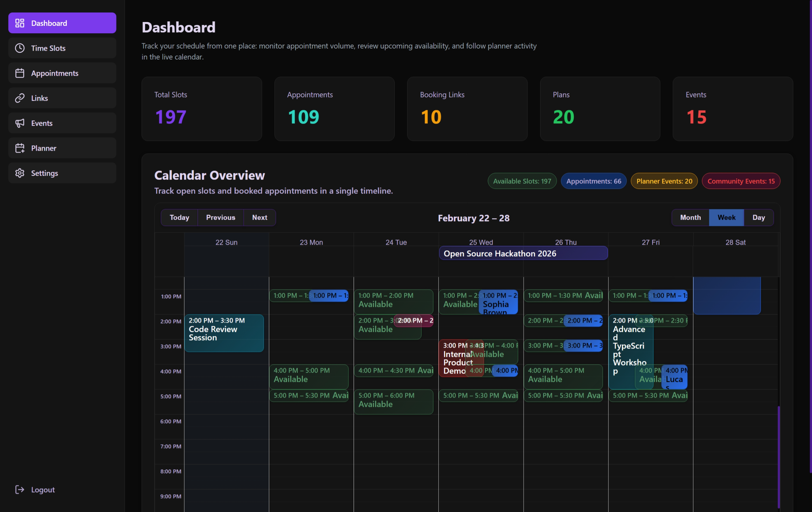Select the Week view tab
Screen dimensions: 812x512
click(726, 218)
